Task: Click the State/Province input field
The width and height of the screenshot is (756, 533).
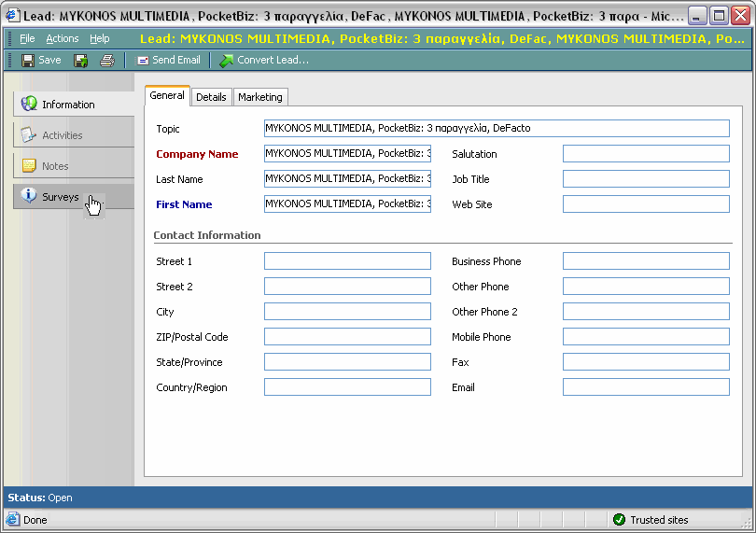Action: click(347, 362)
